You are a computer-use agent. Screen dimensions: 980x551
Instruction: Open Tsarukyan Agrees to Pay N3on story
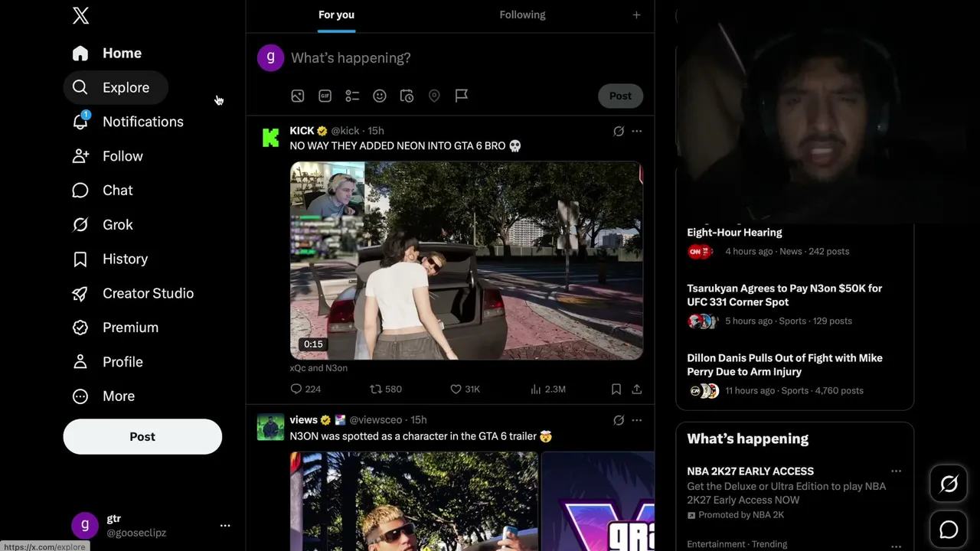pyautogui.click(x=795, y=305)
